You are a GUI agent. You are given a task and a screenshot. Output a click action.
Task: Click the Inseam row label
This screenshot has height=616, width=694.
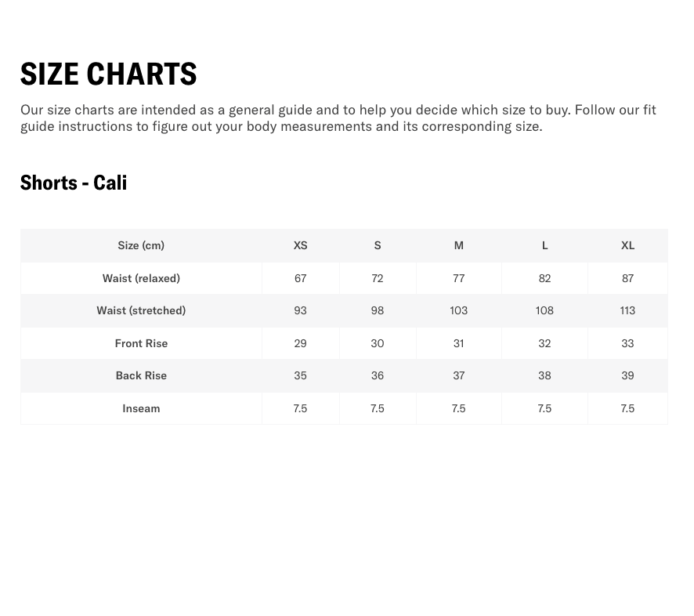141,408
